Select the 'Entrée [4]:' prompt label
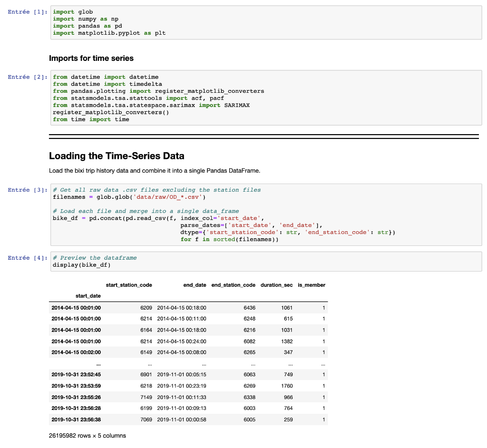This screenshot has width=487, height=448. coord(28,258)
